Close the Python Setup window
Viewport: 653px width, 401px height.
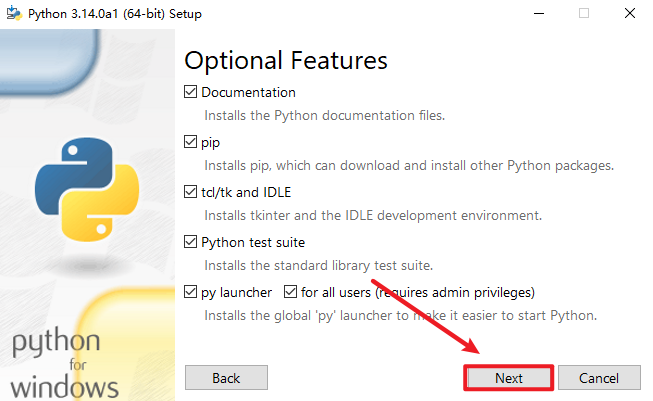(x=630, y=13)
